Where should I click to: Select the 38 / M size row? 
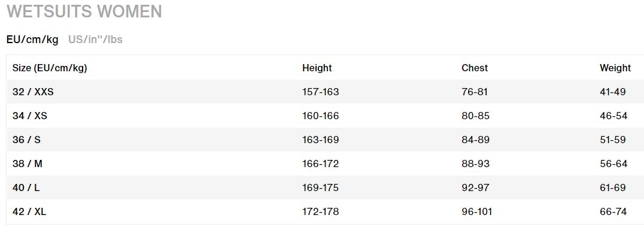click(x=325, y=164)
